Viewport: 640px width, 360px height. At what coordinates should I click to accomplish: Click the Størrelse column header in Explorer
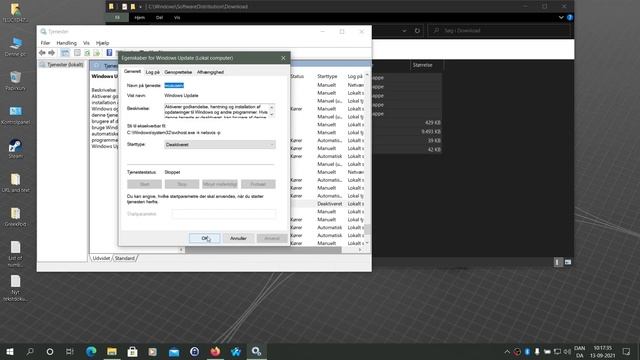pos(422,65)
